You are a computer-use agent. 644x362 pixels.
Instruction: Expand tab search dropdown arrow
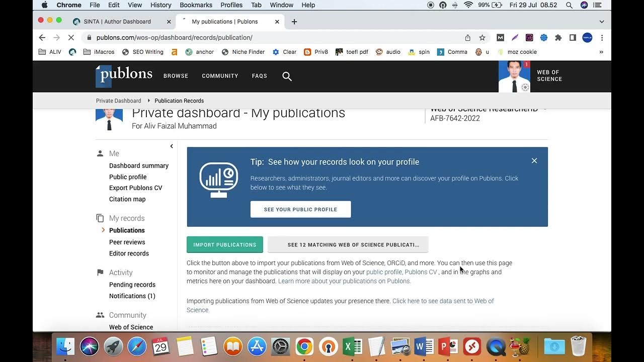pyautogui.click(x=602, y=22)
